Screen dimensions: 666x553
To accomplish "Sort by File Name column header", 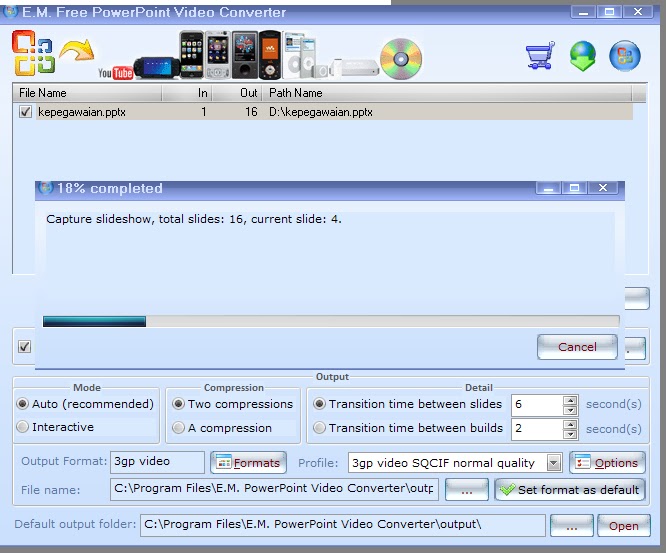I will (x=87, y=93).
